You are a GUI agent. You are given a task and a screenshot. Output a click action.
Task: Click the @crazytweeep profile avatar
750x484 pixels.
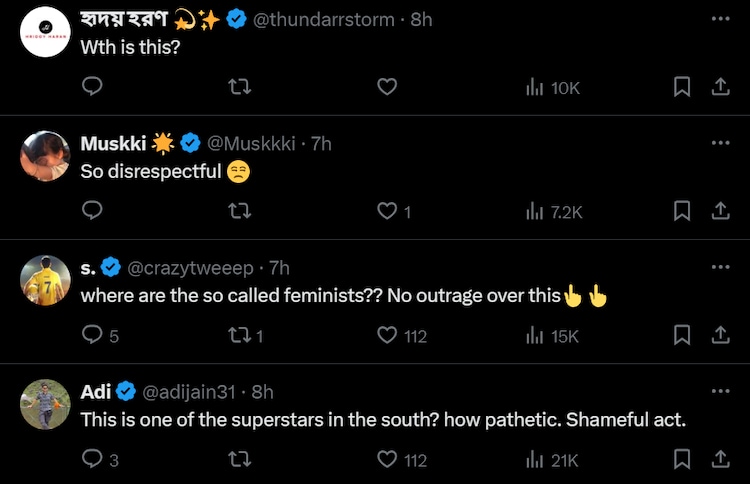tap(45, 280)
